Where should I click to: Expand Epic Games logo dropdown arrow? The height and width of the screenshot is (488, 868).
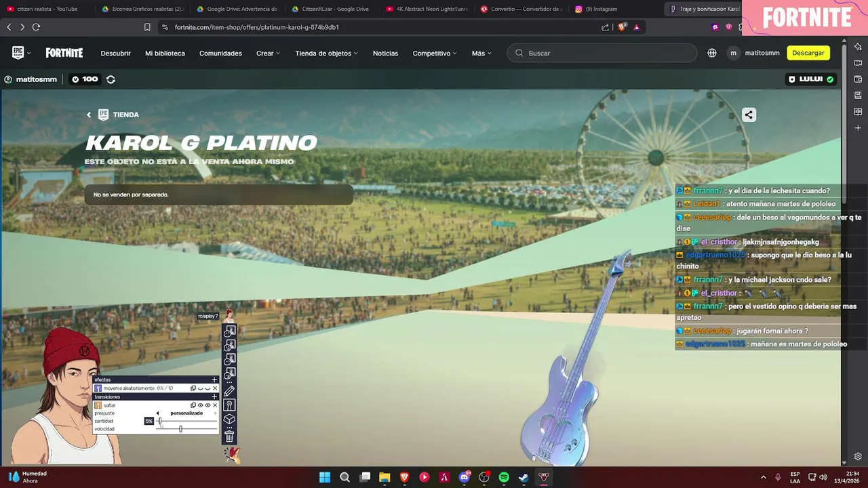pyautogui.click(x=29, y=54)
